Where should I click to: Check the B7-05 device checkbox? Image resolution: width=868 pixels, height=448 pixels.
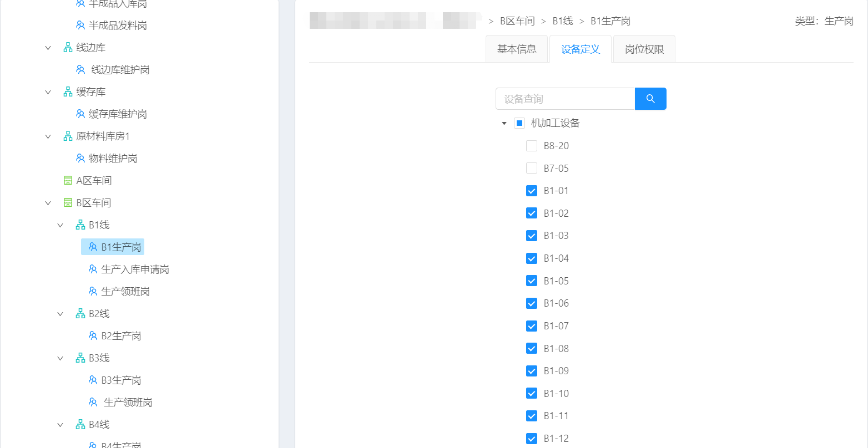click(x=532, y=168)
